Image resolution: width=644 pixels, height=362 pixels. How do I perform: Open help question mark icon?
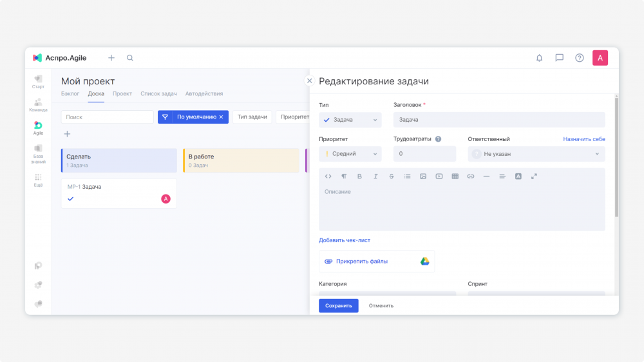[579, 58]
